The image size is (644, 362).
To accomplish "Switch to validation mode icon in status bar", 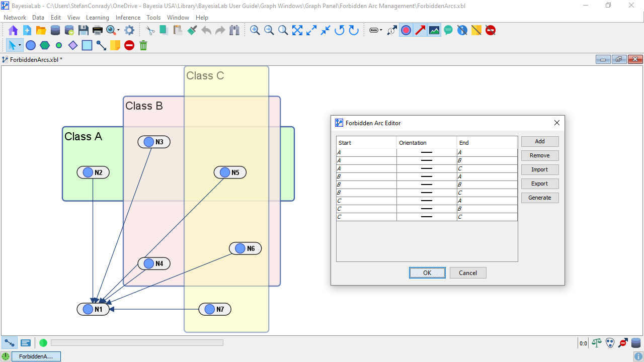I will (26, 343).
